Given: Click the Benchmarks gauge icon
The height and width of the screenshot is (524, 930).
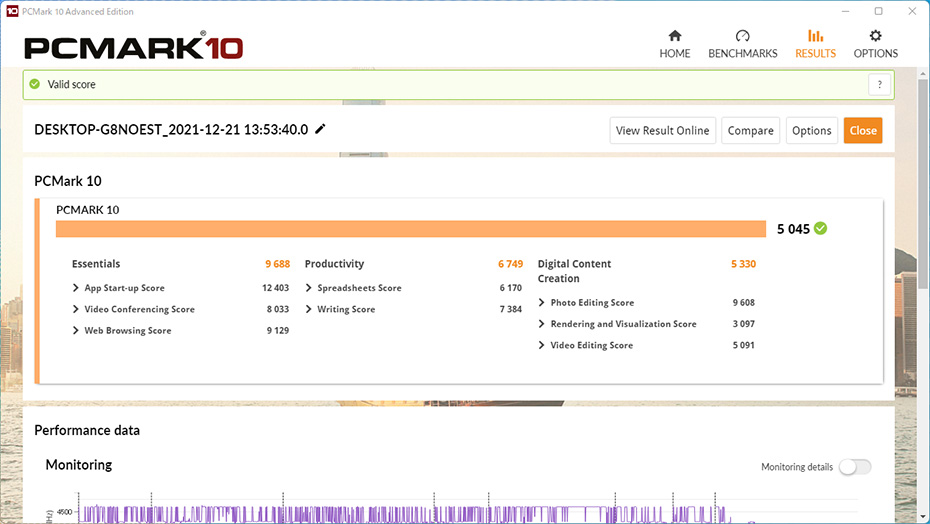Looking at the screenshot, I should point(743,36).
